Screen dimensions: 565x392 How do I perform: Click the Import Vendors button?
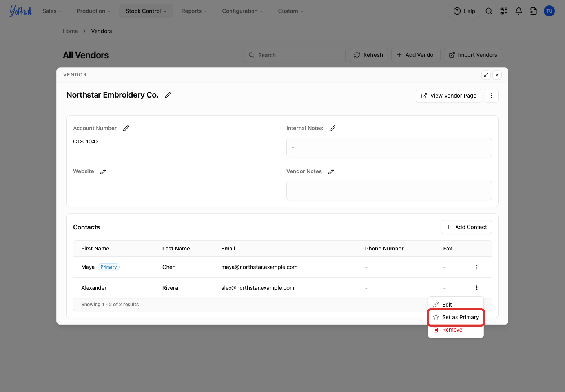pos(473,55)
